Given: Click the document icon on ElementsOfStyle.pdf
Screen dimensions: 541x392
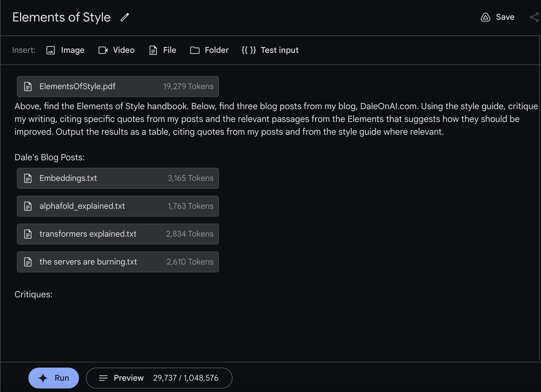Looking at the screenshot, I should [28, 87].
